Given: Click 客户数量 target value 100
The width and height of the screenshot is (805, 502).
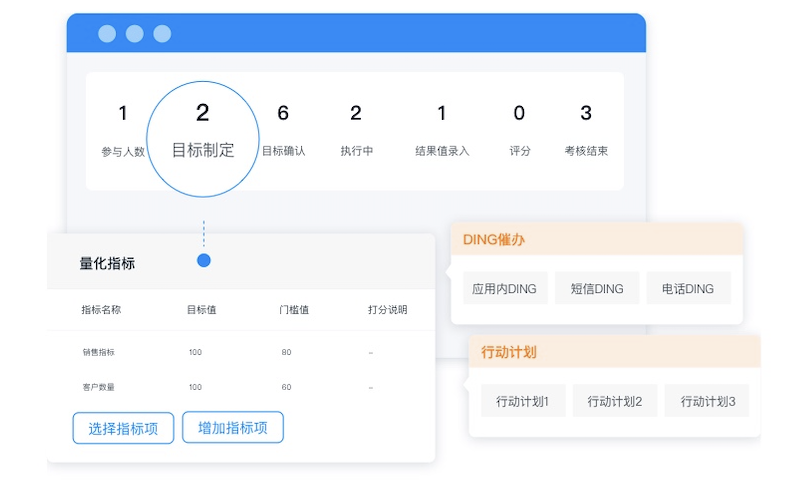Looking at the screenshot, I should (195, 387).
